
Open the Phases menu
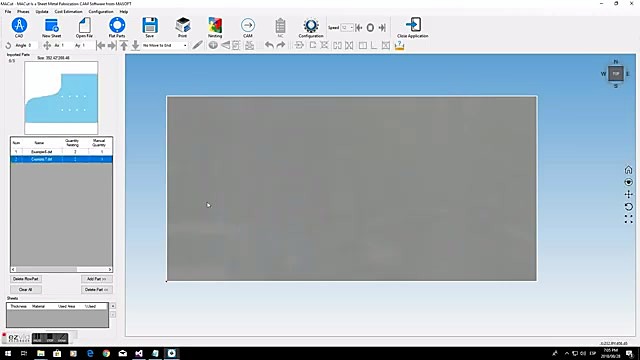(x=23, y=11)
